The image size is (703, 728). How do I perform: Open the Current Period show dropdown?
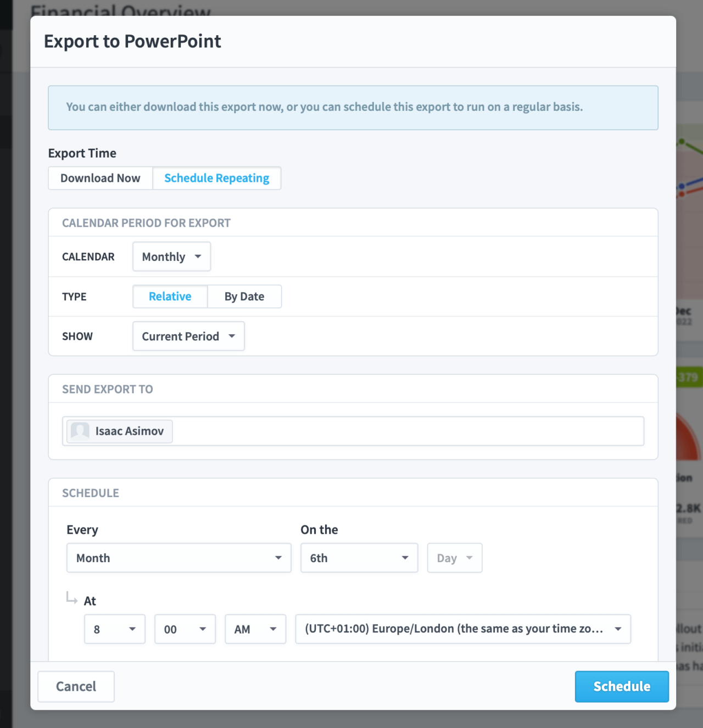tap(188, 336)
